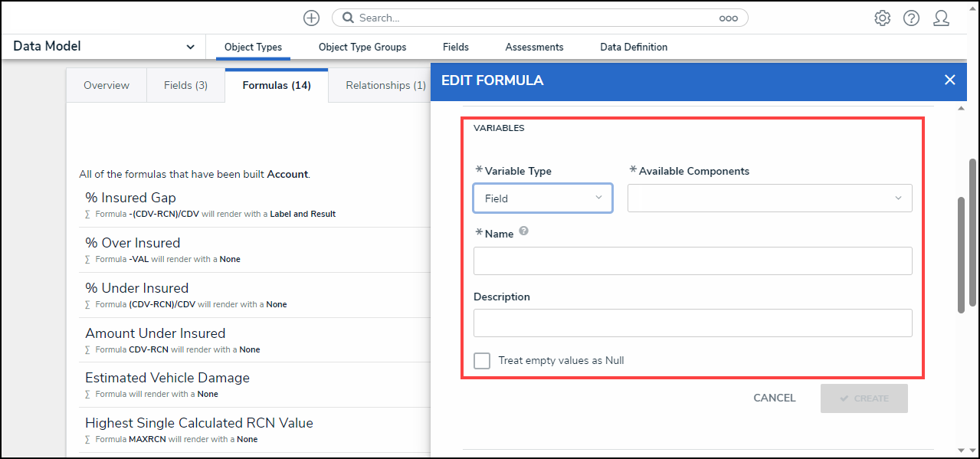Open the help question mark icon
This screenshot has height=459, width=980.
pos(911,18)
